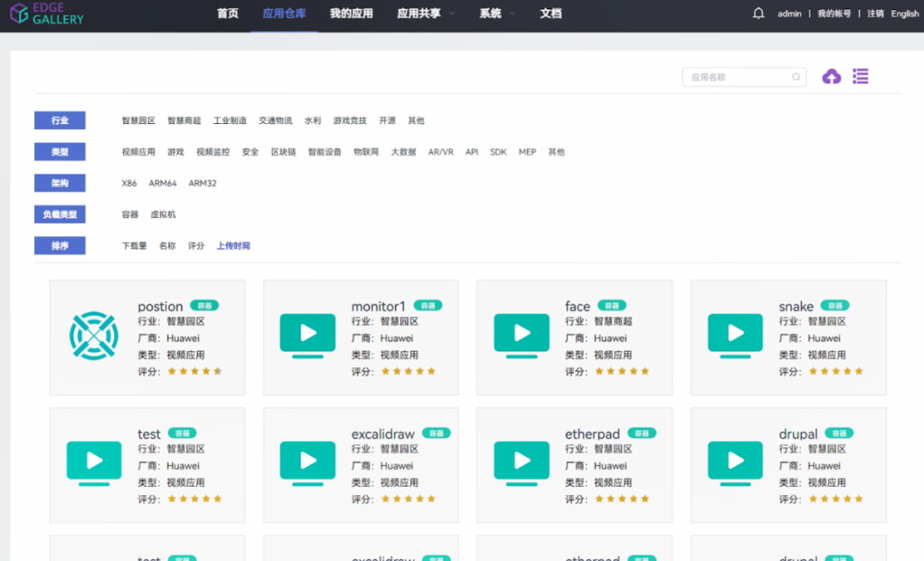Viewport: 924px width, 561px height.
Task: Open the postion app icon
Action: (94, 336)
